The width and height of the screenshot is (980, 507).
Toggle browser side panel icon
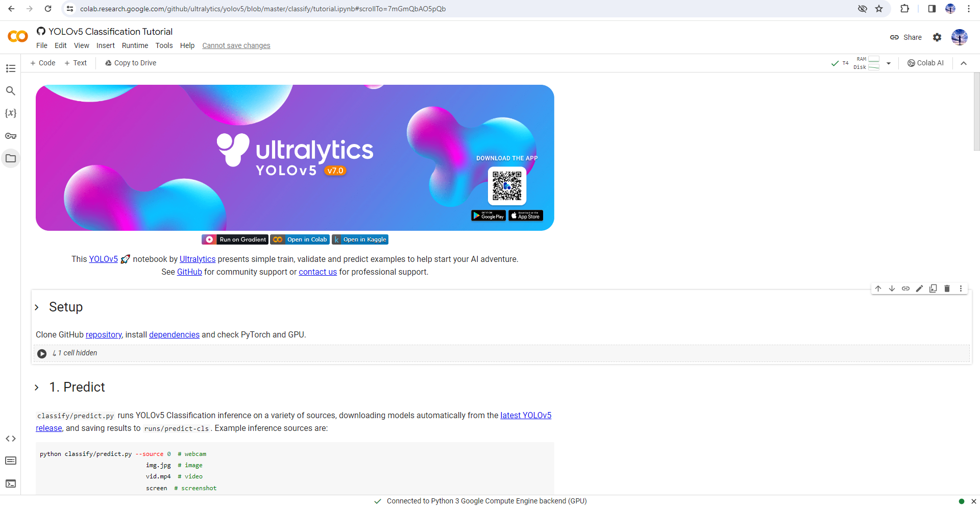(932, 9)
